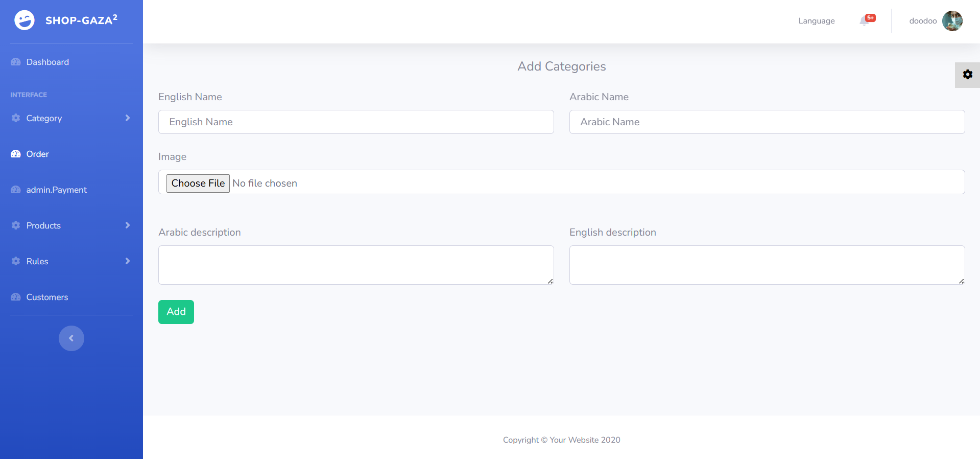
Task: Click the Add Categories heading
Action: (x=562, y=66)
